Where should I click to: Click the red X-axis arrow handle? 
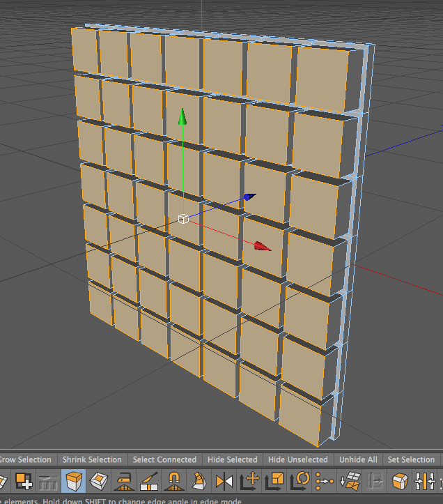pyautogui.click(x=262, y=247)
